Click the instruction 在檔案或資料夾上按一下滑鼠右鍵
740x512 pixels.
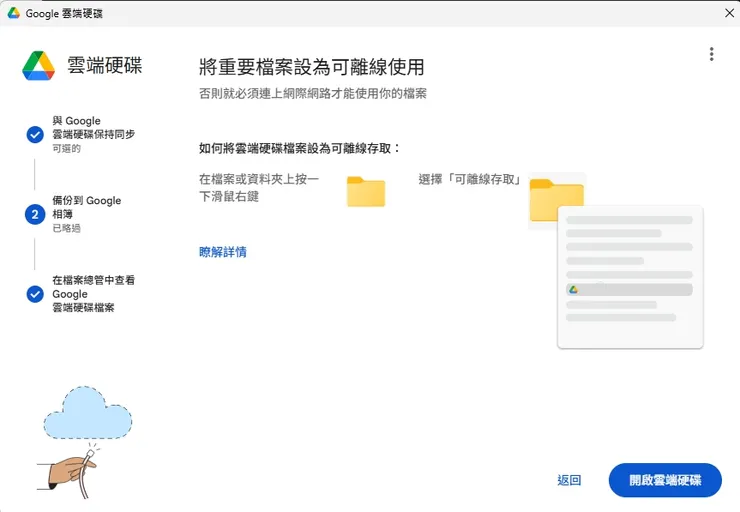pos(259,187)
